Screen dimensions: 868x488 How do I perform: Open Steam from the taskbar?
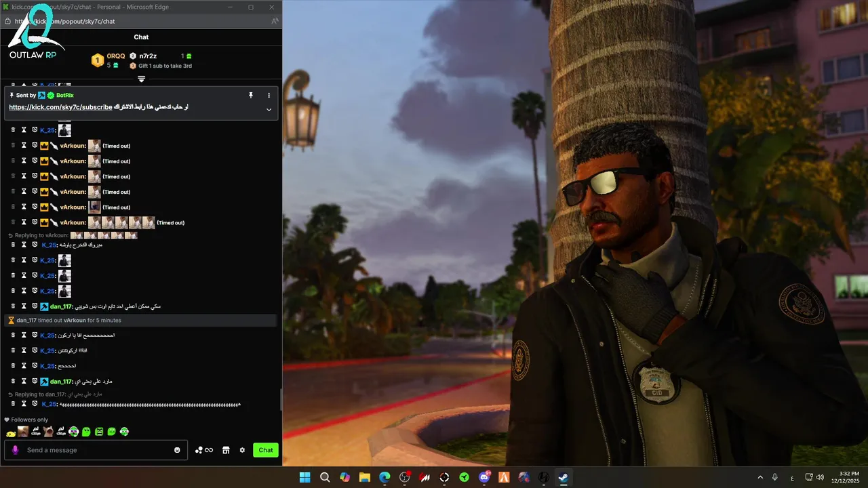pyautogui.click(x=564, y=477)
